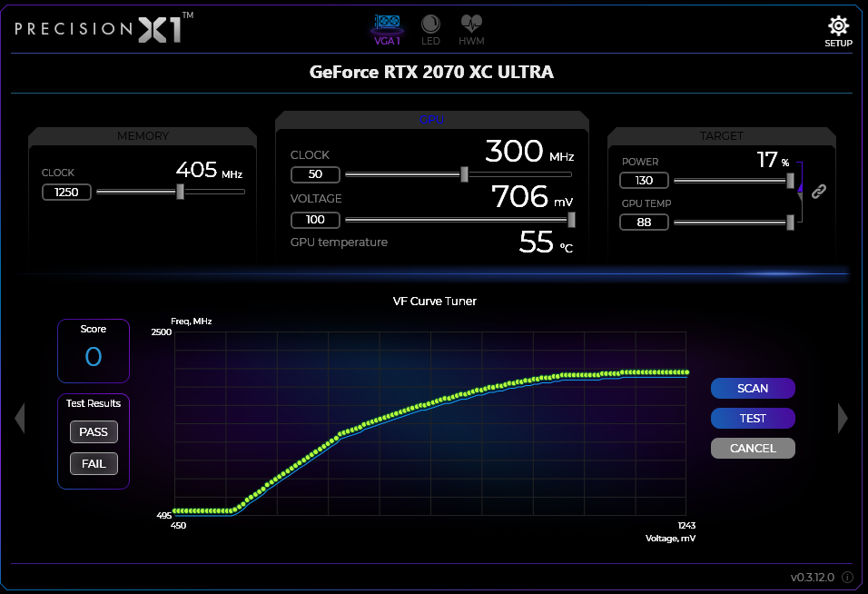
Task: Click the v0.3.12.0 version text
Action: [812, 578]
